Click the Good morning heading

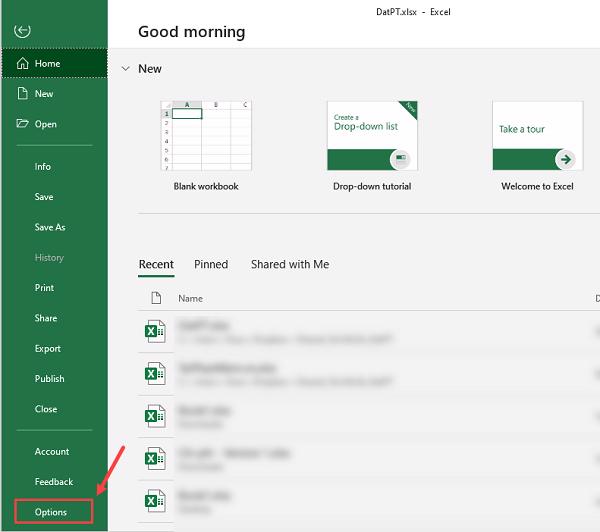tap(192, 32)
